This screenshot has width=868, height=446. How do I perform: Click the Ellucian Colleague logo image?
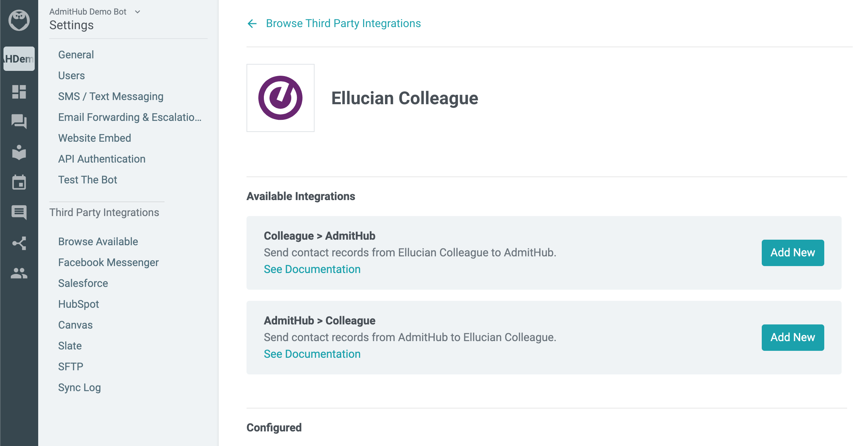click(281, 98)
